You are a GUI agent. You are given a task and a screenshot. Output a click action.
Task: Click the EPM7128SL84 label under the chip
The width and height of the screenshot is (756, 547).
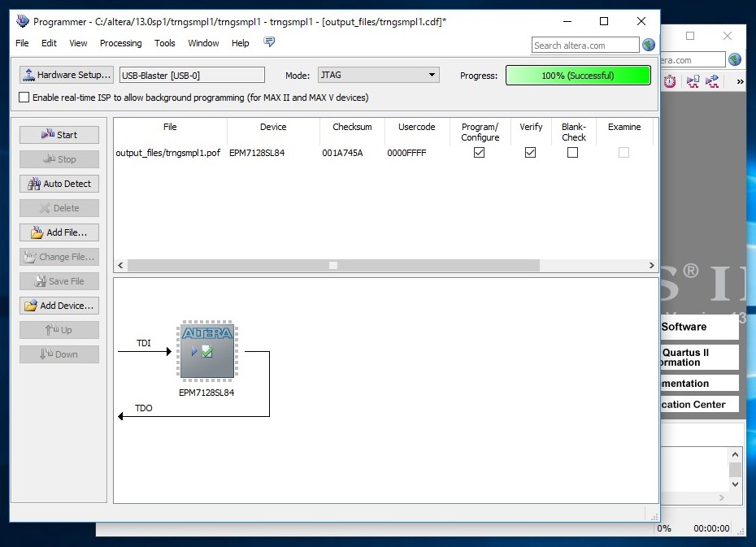[x=206, y=393]
